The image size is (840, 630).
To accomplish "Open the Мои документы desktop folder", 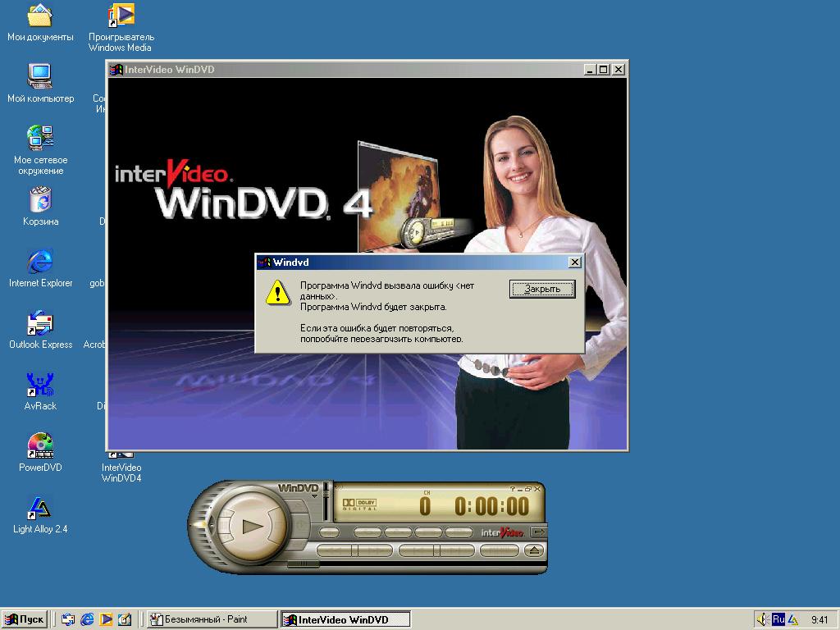I will [40, 22].
